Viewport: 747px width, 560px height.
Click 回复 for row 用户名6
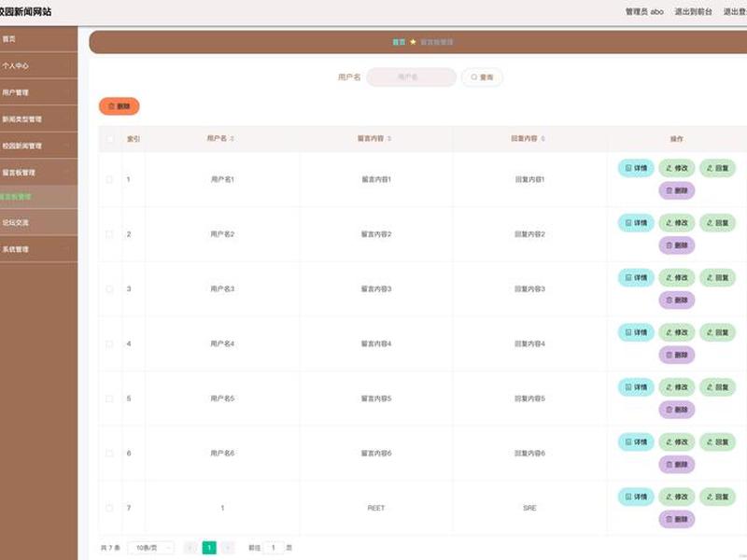[717, 441]
